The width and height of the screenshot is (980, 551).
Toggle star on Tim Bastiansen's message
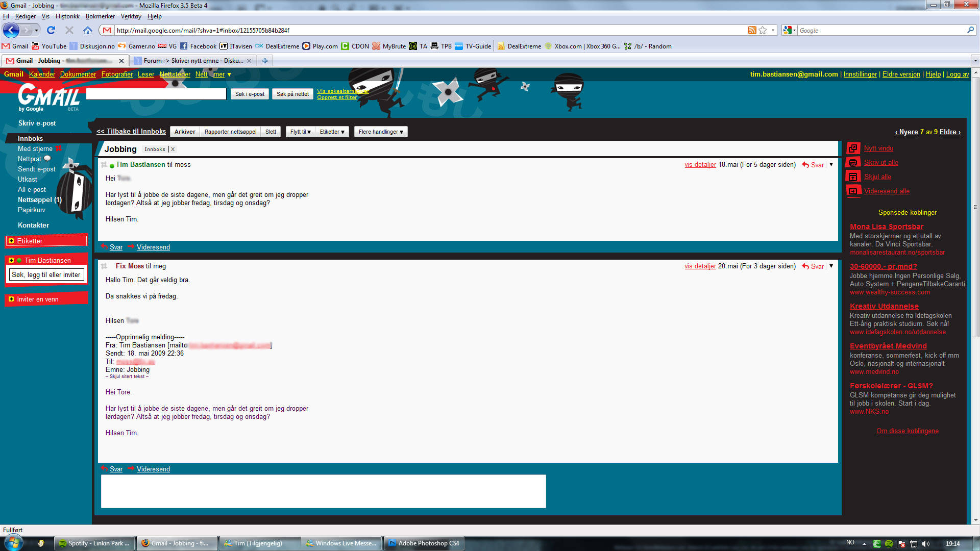[104, 165]
